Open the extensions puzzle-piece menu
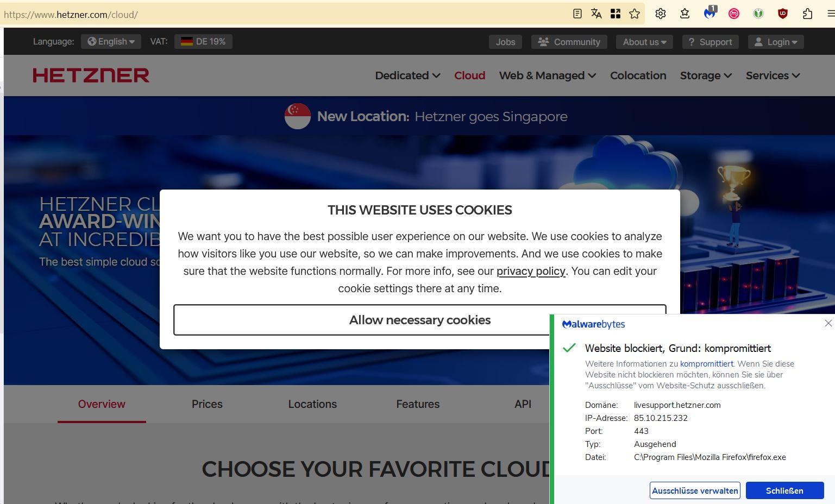This screenshot has height=504, width=835. 807,14
